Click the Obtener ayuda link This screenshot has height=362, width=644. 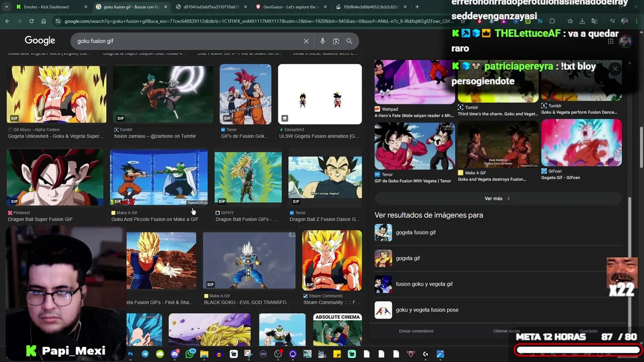(506, 331)
